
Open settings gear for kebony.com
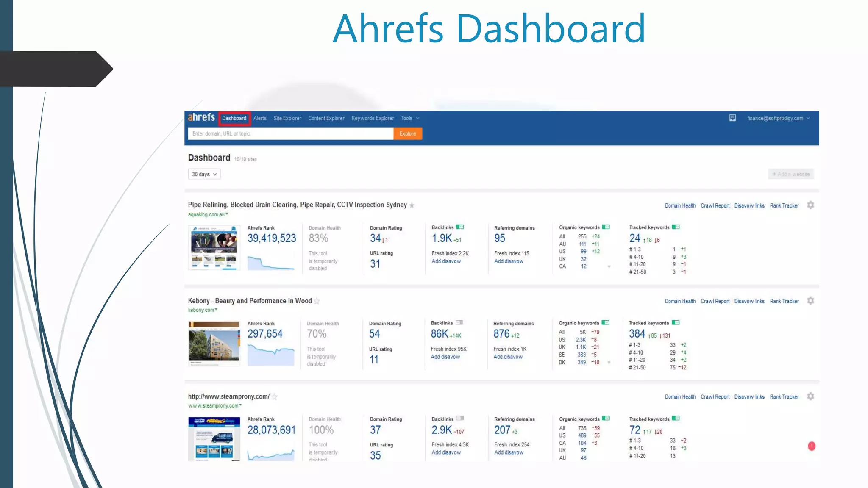pyautogui.click(x=810, y=301)
